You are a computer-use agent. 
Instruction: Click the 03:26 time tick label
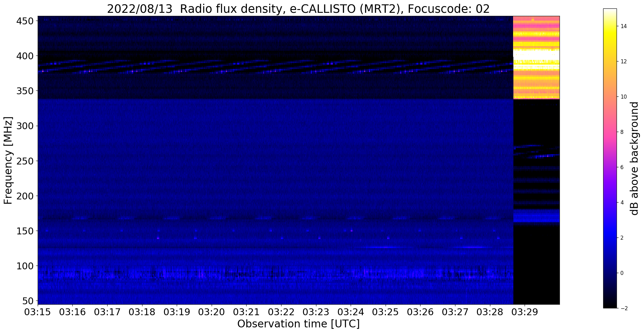point(421,312)
